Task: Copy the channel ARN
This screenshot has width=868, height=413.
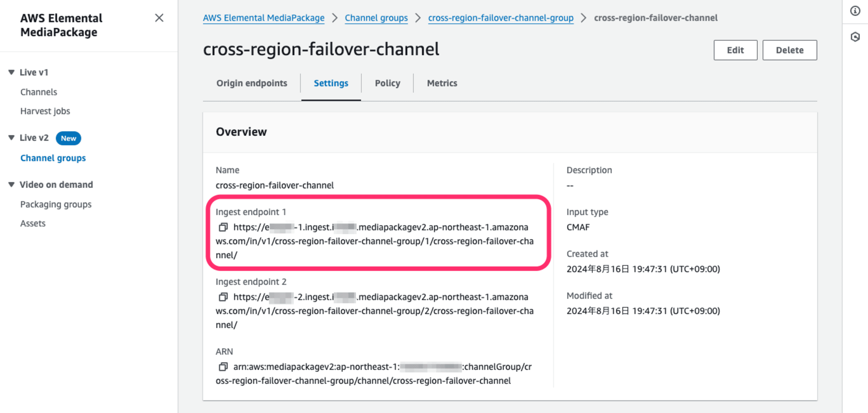Action: pyautogui.click(x=223, y=367)
